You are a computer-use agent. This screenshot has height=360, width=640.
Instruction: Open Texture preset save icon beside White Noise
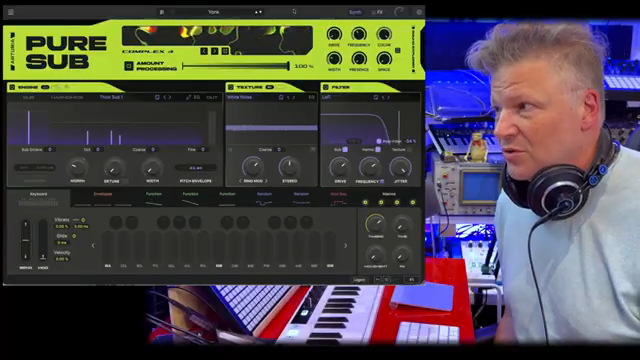point(281,97)
